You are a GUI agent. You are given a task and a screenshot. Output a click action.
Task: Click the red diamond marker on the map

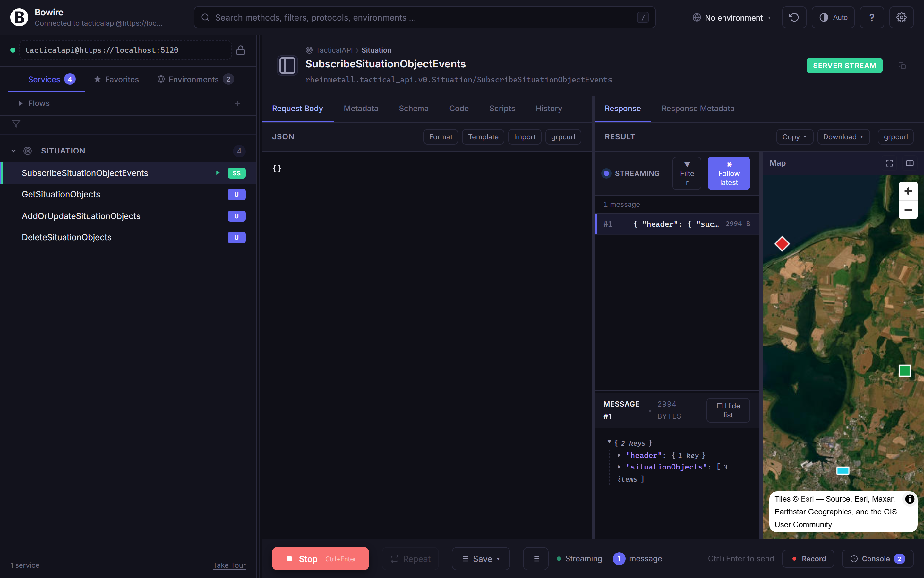coord(782,244)
